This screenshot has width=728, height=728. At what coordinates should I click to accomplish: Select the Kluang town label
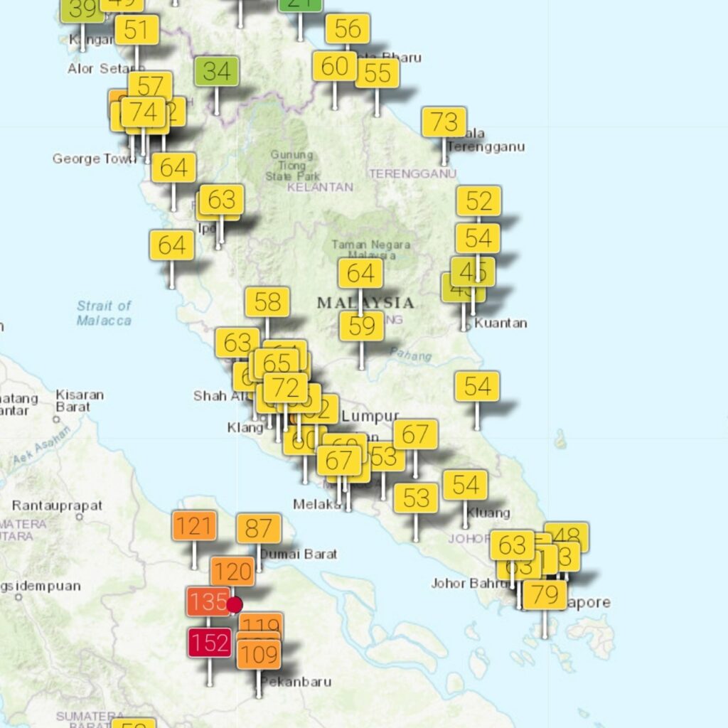pyautogui.click(x=488, y=513)
